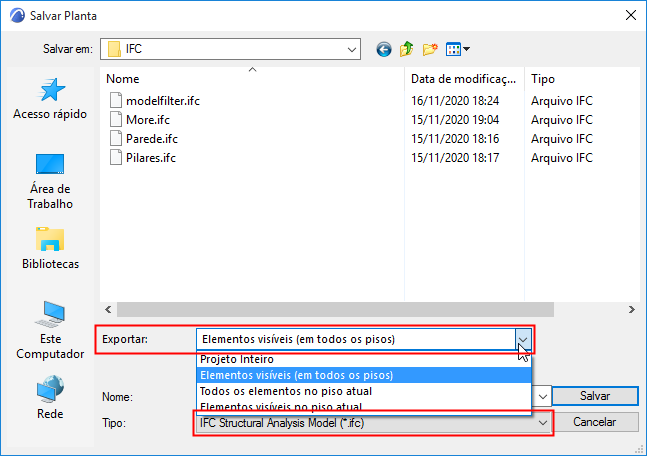
Task: Click the horizontal scrollbar thumb
Action: [x=335, y=310]
